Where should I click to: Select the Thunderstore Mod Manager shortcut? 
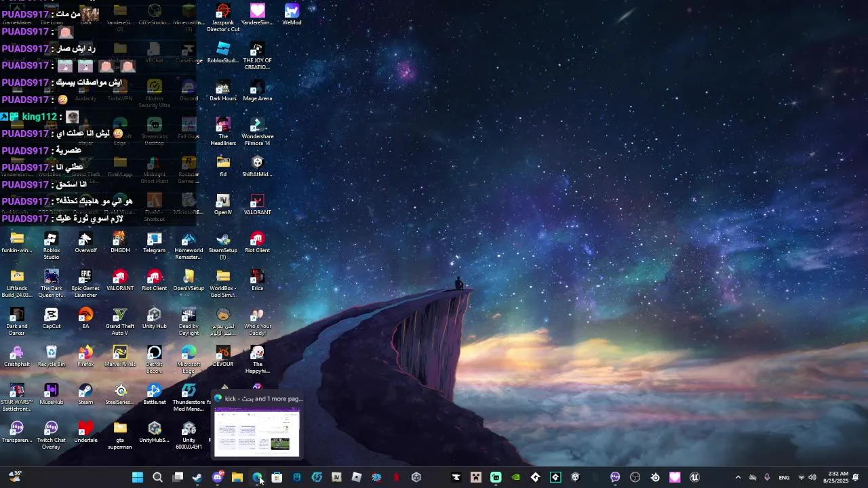pos(189,398)
